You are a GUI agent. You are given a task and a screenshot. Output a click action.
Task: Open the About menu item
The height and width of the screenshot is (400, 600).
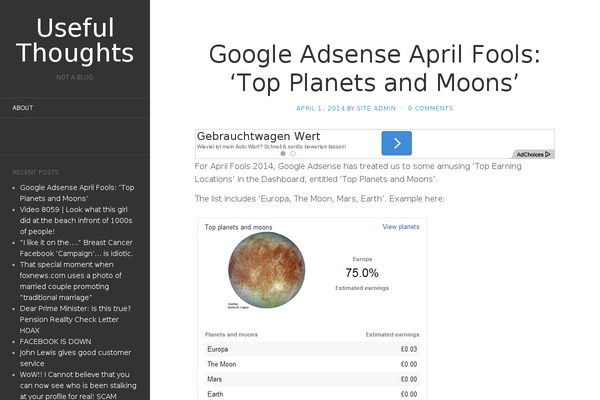coord(23,107)
